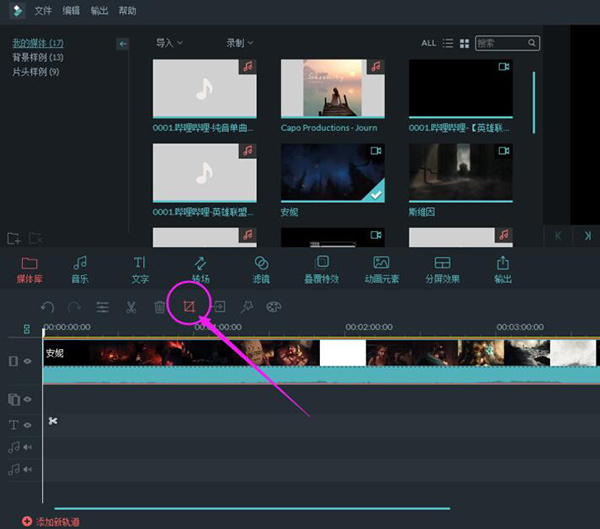Expand the 导入 import dropdown
The height and width of the screenshot is (529, 600).
169,43
